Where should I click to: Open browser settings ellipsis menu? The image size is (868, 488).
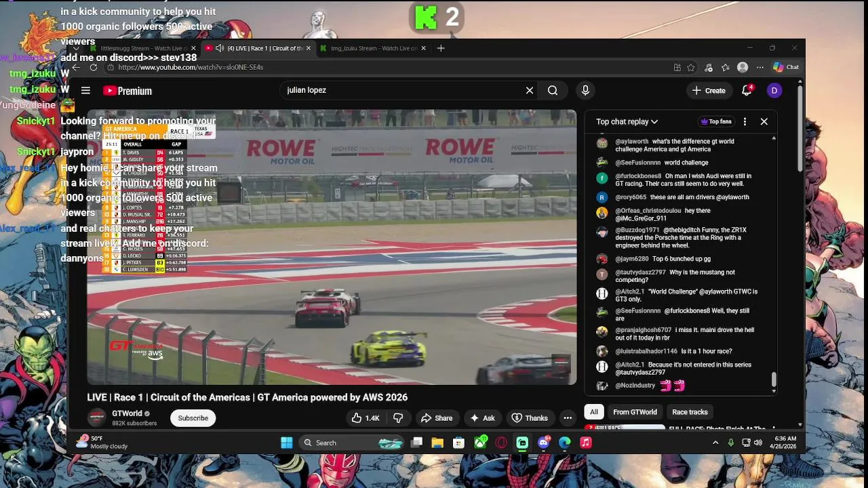point(760,67)
